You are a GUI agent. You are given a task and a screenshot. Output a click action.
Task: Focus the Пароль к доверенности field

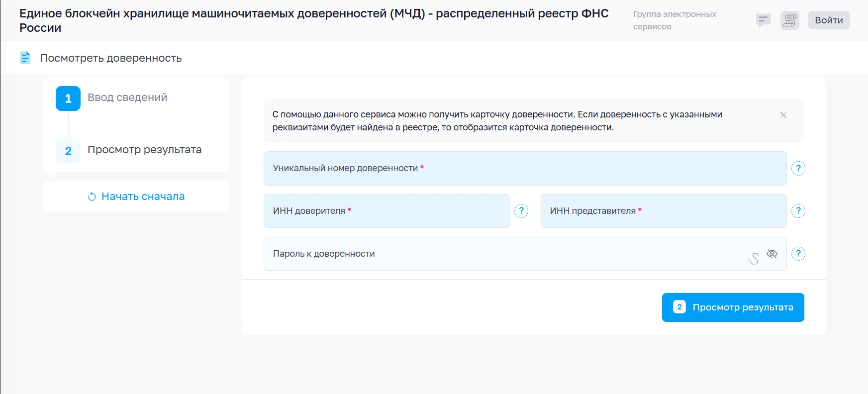coord(525,254)
